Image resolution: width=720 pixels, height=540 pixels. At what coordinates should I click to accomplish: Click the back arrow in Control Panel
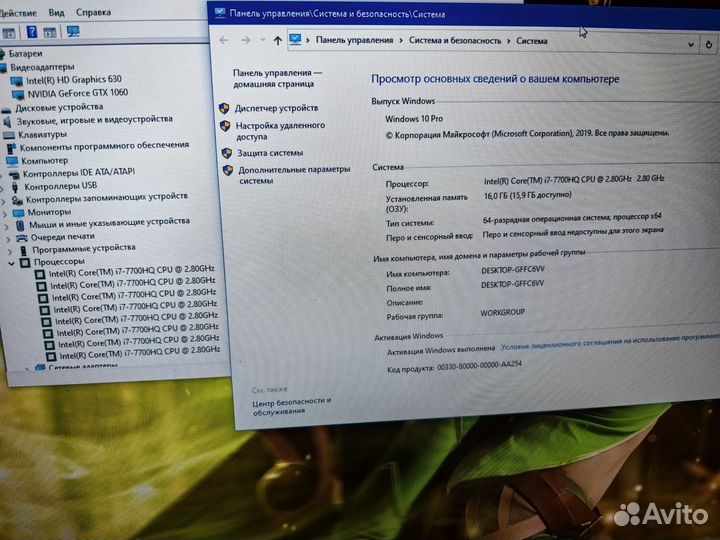click(222, 40)
